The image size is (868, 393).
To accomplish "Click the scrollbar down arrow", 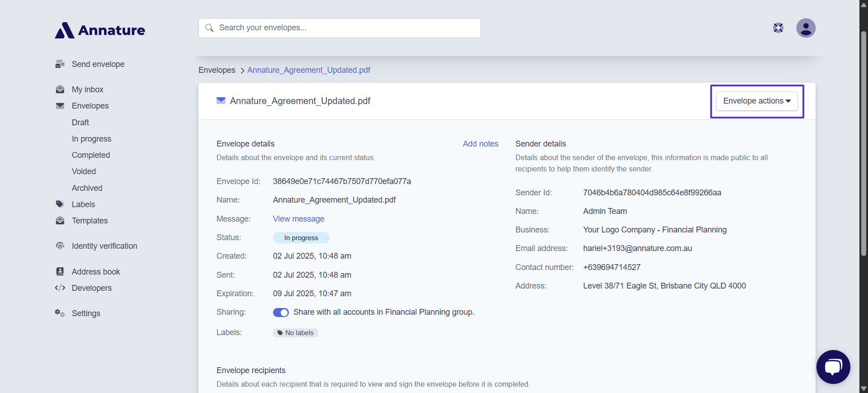I will [x=863, y=388].
